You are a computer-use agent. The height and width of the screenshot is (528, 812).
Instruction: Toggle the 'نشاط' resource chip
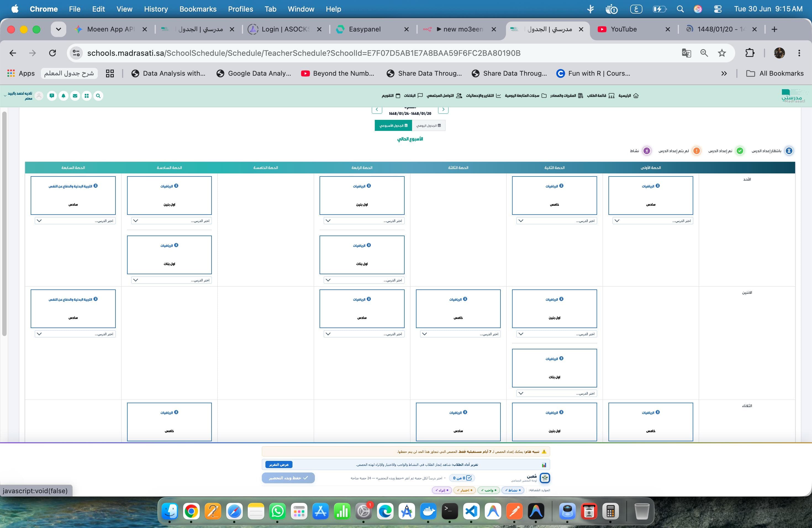[512, 490]
